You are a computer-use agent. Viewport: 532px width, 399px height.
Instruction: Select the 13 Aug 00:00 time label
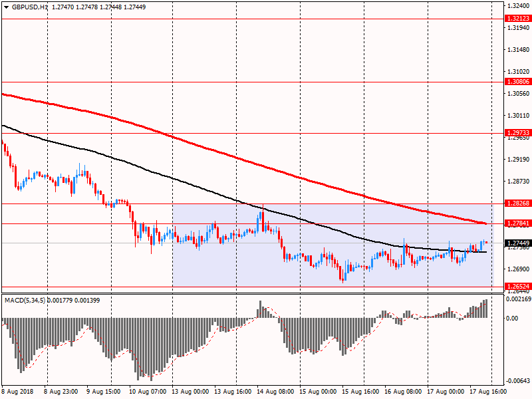point(190,392)
